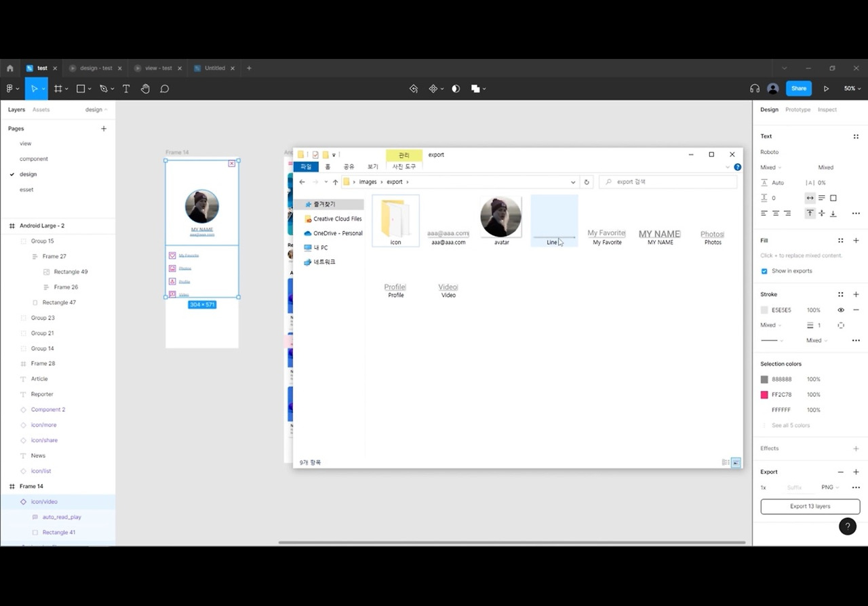
Task: Click the boolean union icon
Action: [476, 89]
